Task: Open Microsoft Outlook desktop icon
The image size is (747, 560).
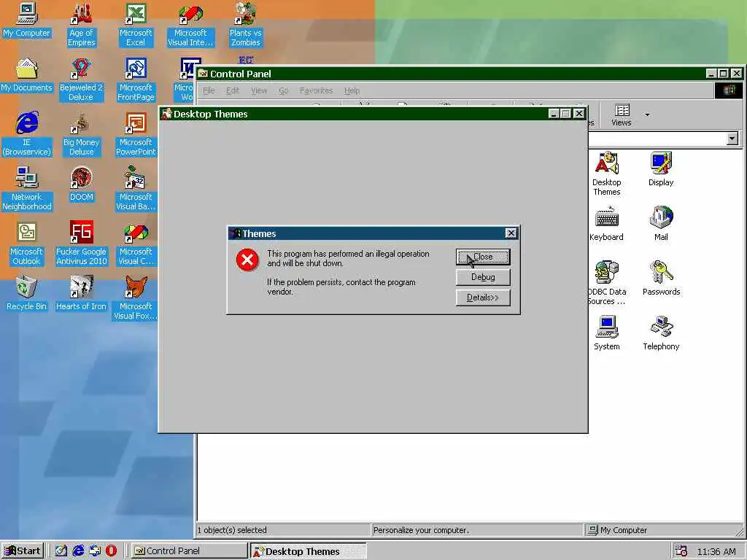Action: [x=27, y=244]
